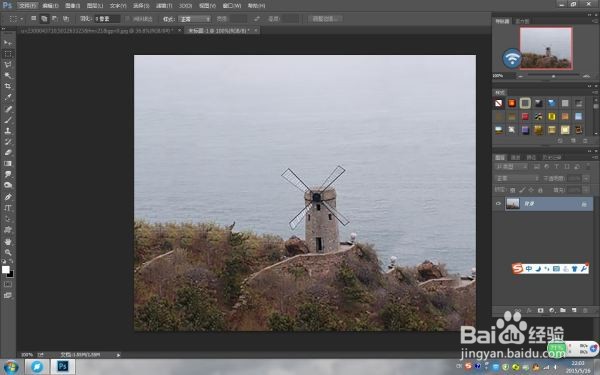Screen dimensions: 600x375
Task: Select the Dodge tool
Action: (8, 185)
